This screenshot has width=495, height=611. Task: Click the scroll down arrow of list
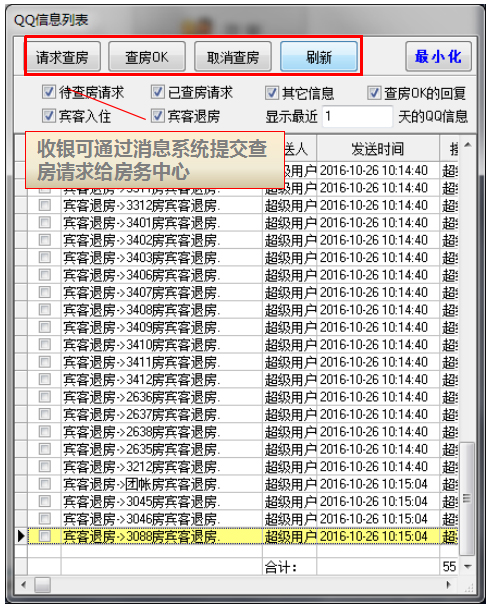pyautogui.click(x=467, y=567)
